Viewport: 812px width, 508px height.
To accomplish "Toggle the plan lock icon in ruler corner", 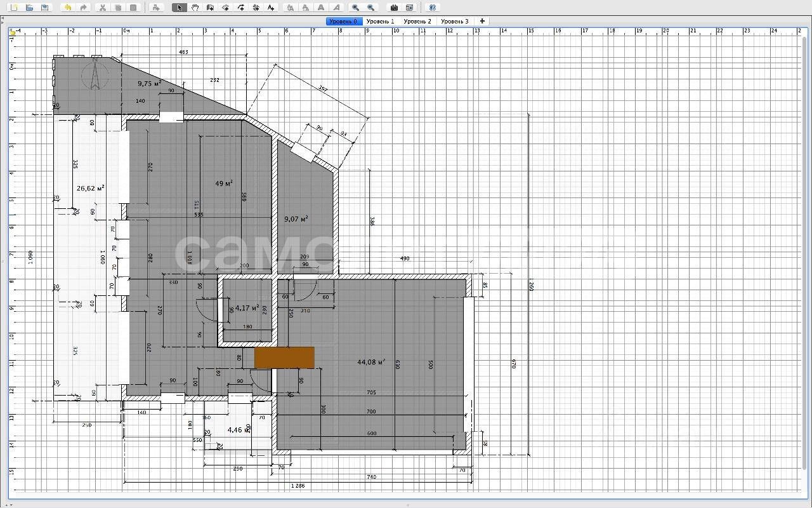I will click(12, 31).
